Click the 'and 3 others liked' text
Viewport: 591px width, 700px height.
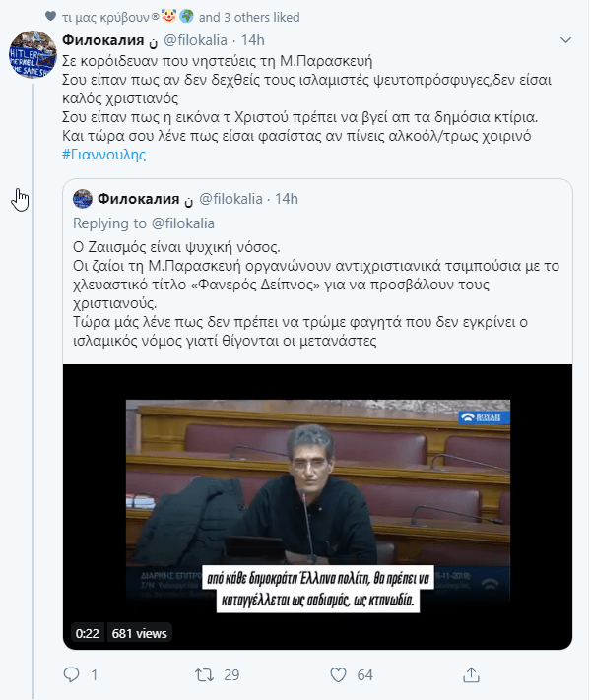point(249,17)
